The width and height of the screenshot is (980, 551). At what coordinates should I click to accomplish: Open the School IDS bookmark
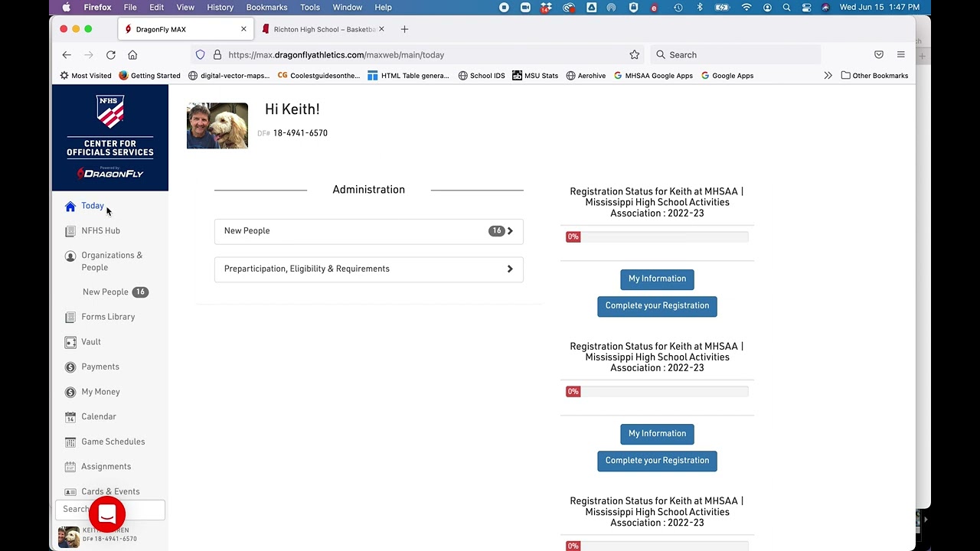[482, 76]
